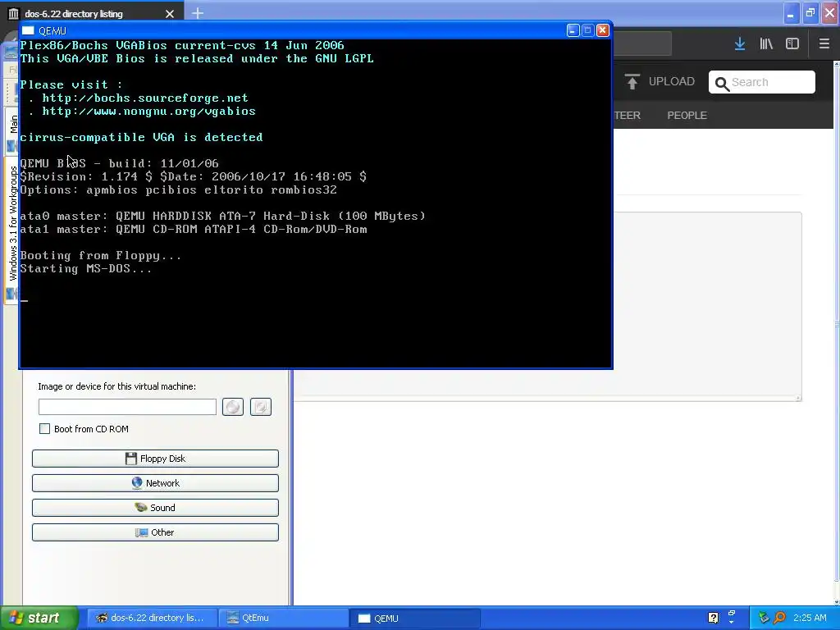Expand the Network settings section
The height and width of the screenshot is (630, 840).
point(155,483)
